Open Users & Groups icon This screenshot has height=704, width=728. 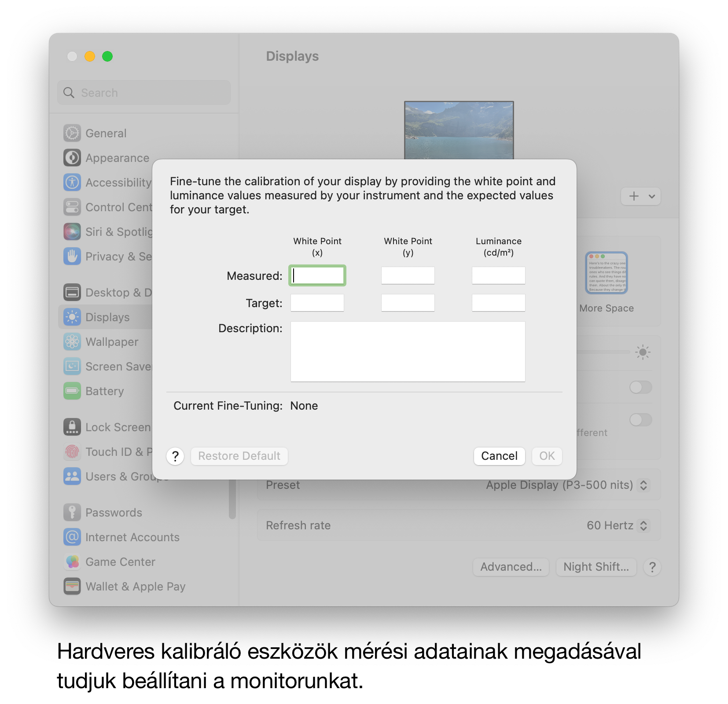[x=72, y=476]
